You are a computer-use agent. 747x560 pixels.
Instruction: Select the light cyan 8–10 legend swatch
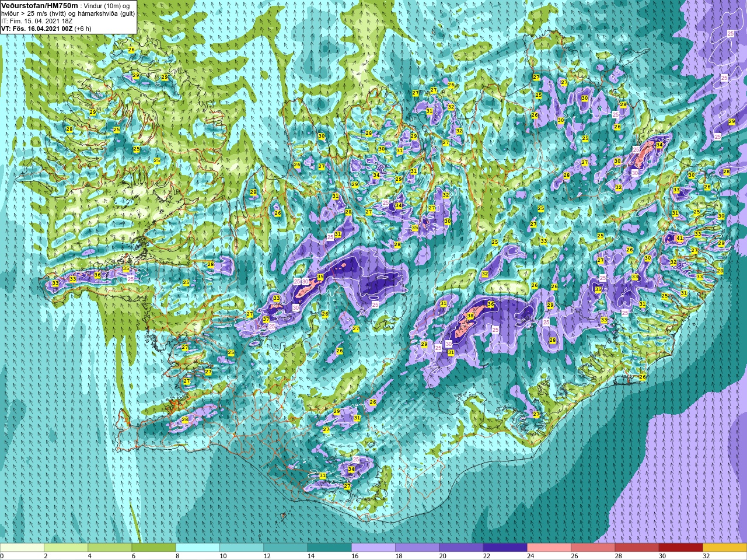click(198, 547)
